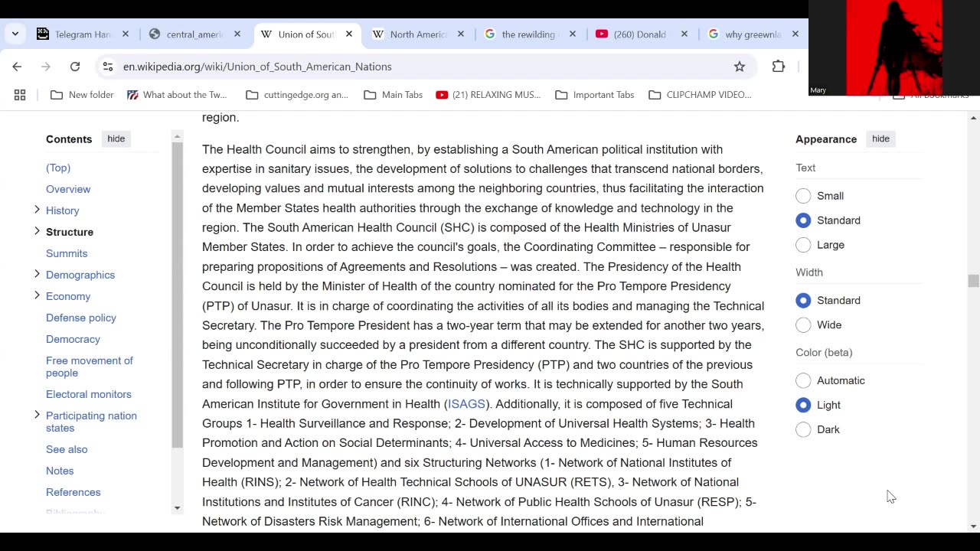The height and width of the screenshot is (551, 980).
Task: Close the Union of South American Nations tab
Action: 349,34
